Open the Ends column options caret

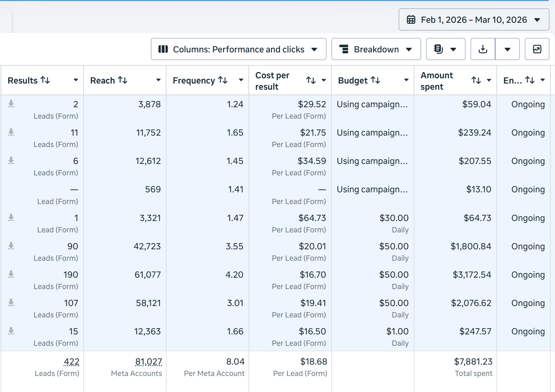(542, 80)
